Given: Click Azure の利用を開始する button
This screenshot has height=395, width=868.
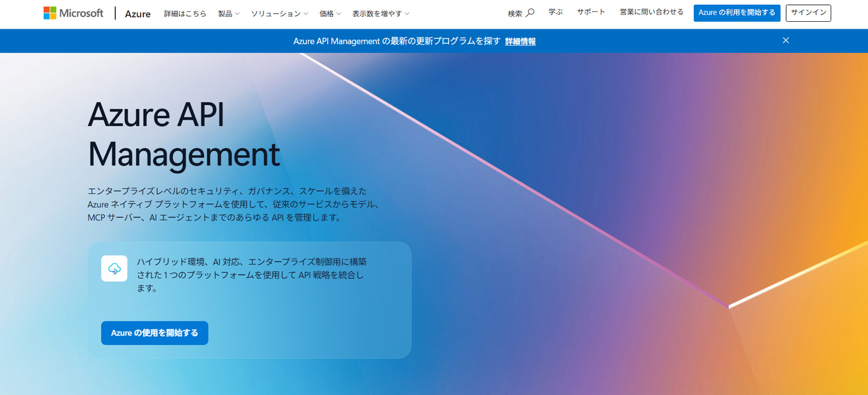Looking at the screenshot, I should 737,12.
